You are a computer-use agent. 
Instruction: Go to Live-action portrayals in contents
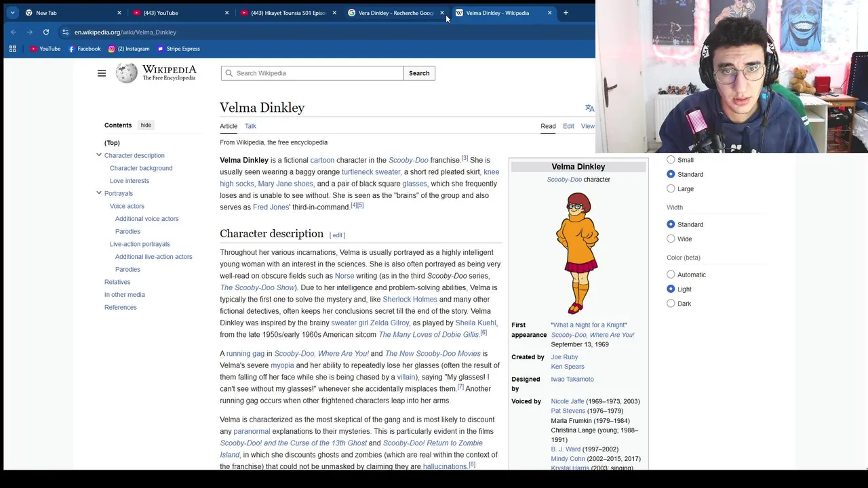[140, 244]
